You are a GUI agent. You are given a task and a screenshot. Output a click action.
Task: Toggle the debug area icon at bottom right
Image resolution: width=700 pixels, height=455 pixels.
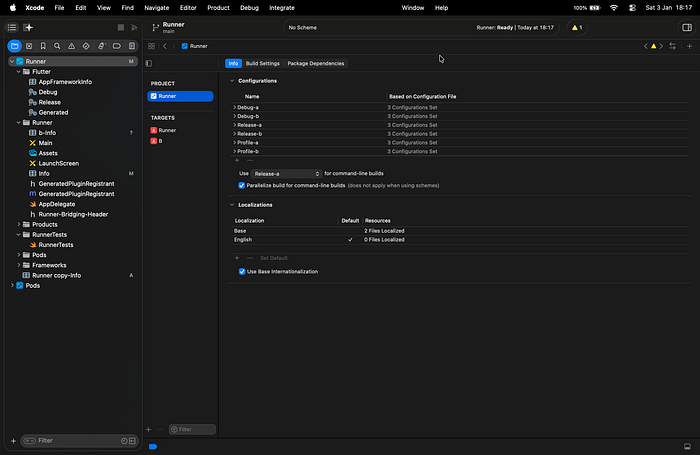687,447
